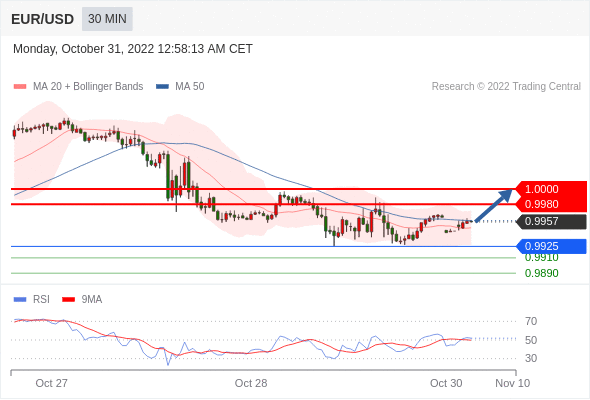590x400 pixels.
Task: Click the RSI 70 level label
Action: (x=531, y=321)
